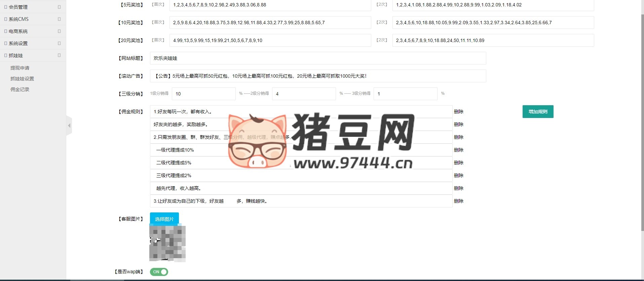This screenshot has height=281, width=644.
Task: Click the 1级分销得 percentage field
Action: (203, 94)
